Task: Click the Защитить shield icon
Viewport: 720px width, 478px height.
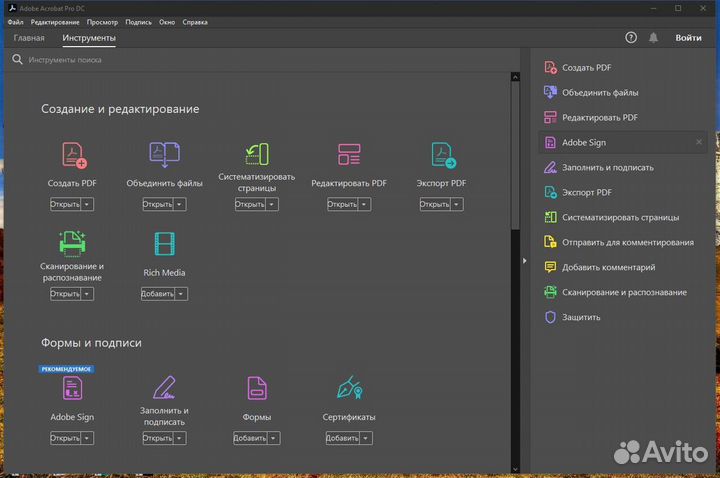Action: [550, 317]
